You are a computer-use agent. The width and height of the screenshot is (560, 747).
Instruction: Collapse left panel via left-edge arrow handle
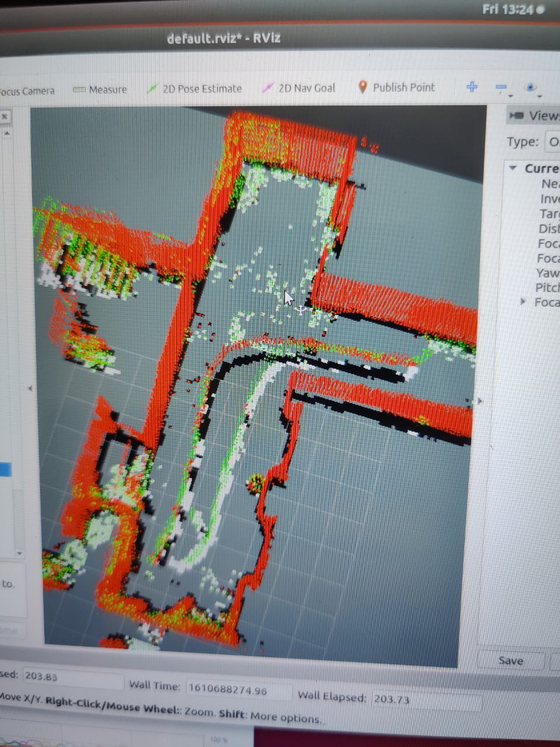point(30,388)
